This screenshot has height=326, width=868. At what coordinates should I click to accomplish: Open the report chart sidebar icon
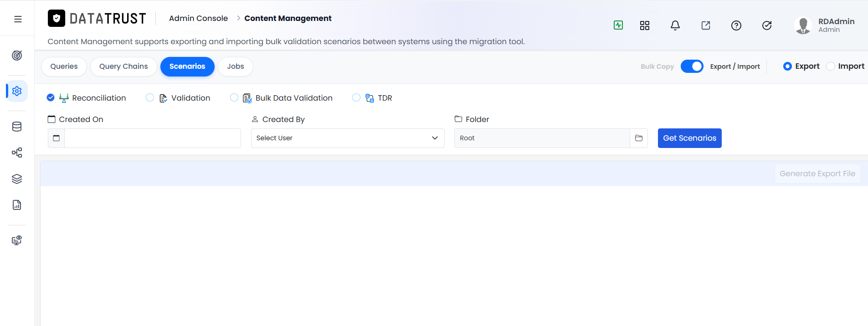17,205
